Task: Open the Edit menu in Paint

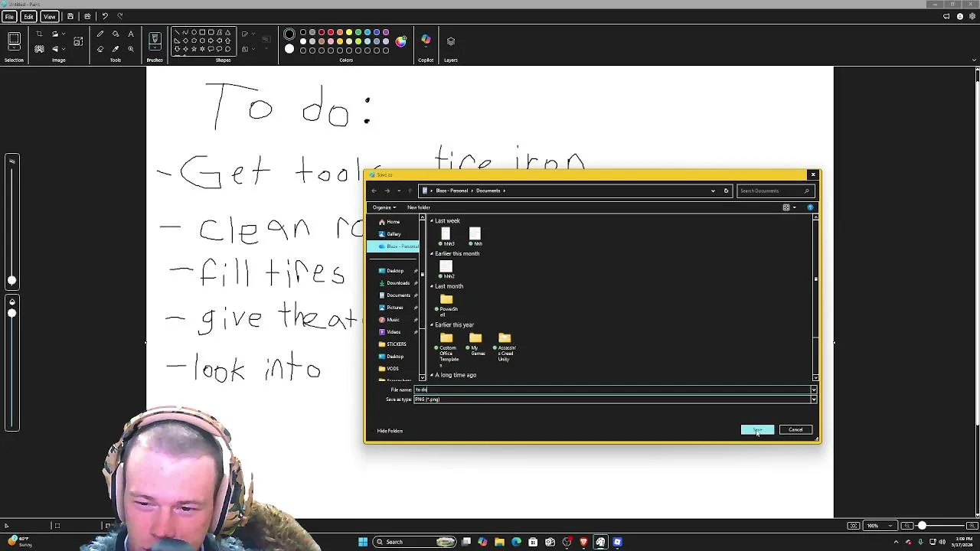Action: 28,16
